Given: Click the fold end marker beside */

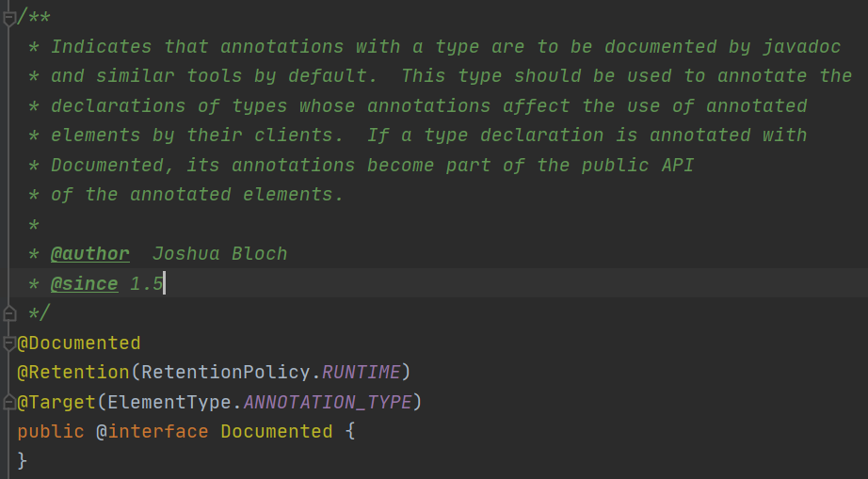Looking at the screenshot, I should [x=9, y=312].
